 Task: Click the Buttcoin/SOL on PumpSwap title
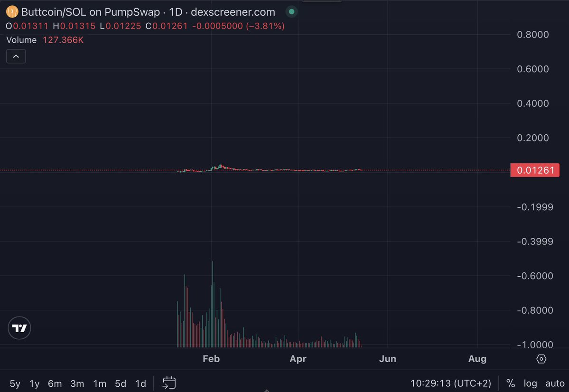tap(90, 12)
